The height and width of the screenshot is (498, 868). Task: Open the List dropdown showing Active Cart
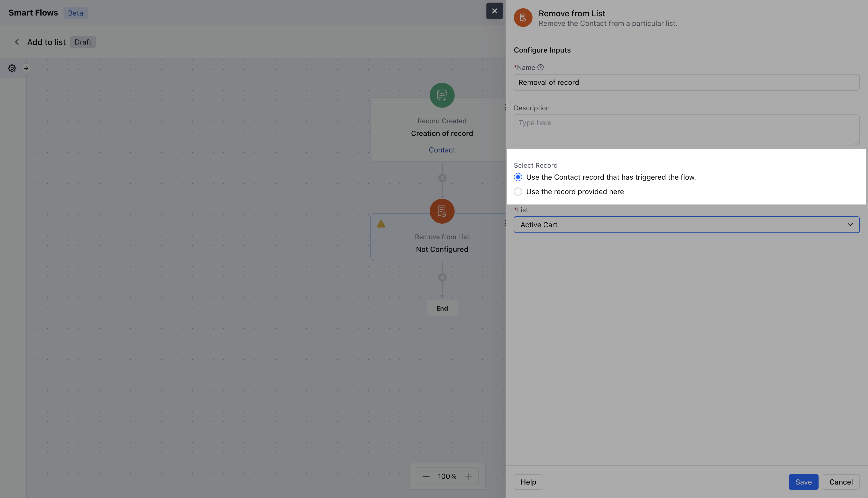pyautogui.click(x=686, y=225)
